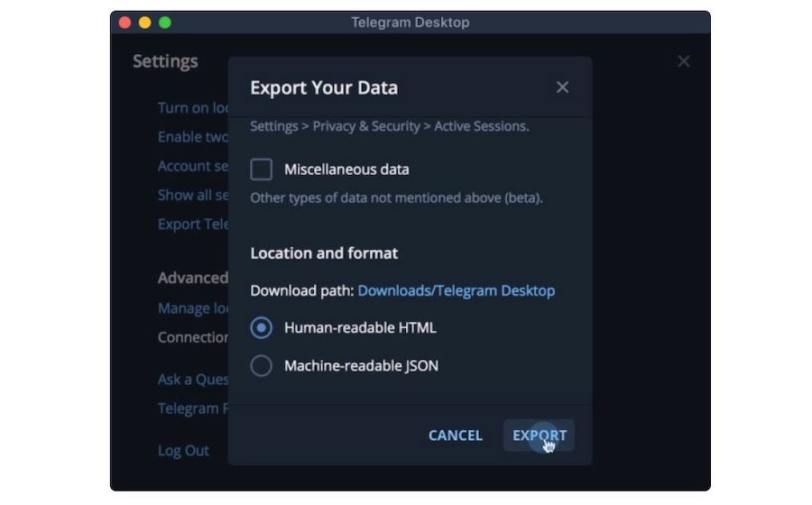The height and width of the screenshot is (505, 812).
Task: Open the 'Ask a Ques...' link
Action: (192, 380)
